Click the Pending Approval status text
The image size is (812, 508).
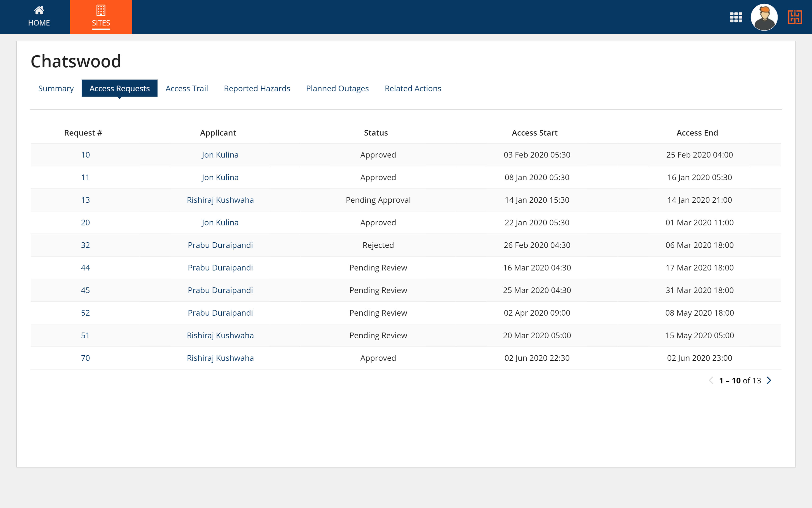coord(378,200)
